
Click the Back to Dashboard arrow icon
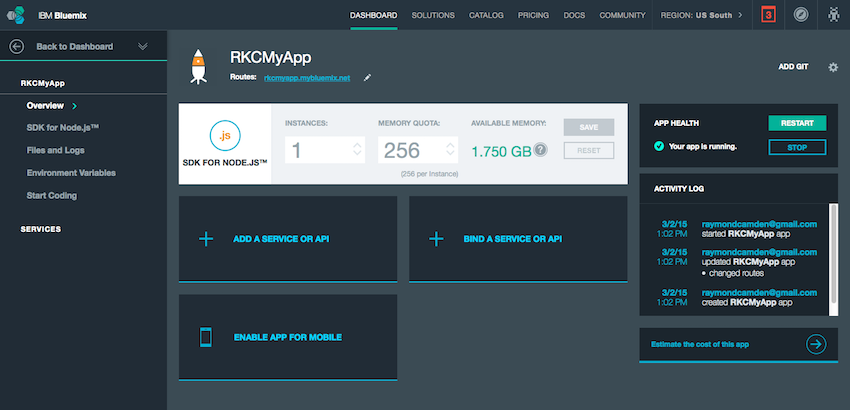(17, 47)
